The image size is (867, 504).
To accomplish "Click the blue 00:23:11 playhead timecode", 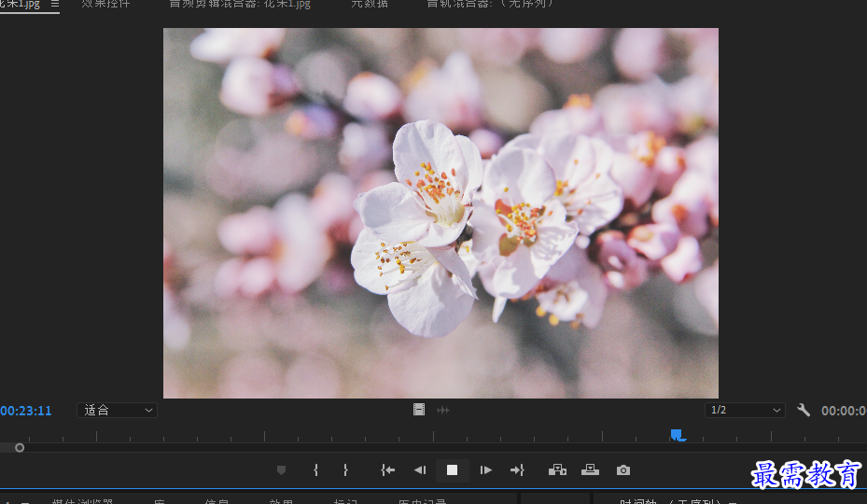I will pyautogui.click(x=25, y=411).
